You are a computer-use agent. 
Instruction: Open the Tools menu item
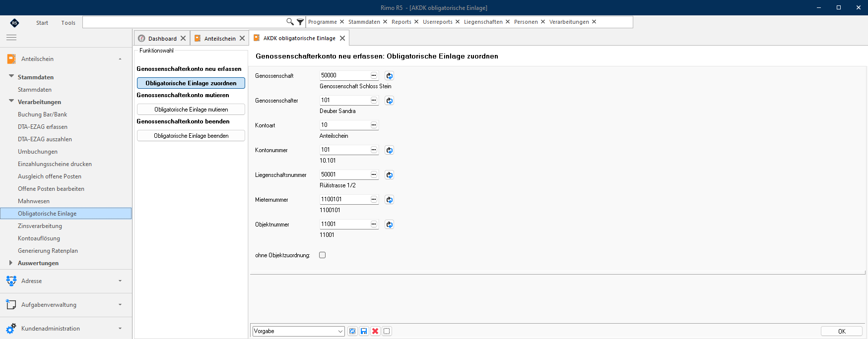[68, 23]
